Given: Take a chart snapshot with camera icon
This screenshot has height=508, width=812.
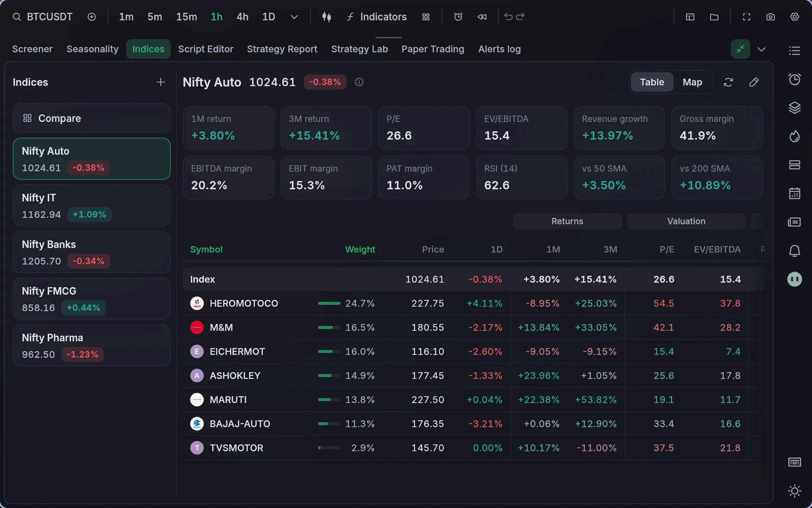Looking at the screenshot, I should pos(771,17).
